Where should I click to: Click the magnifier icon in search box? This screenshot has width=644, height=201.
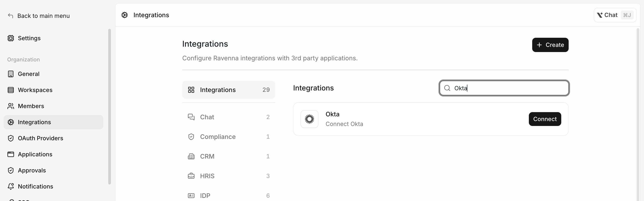coord(447,88)
